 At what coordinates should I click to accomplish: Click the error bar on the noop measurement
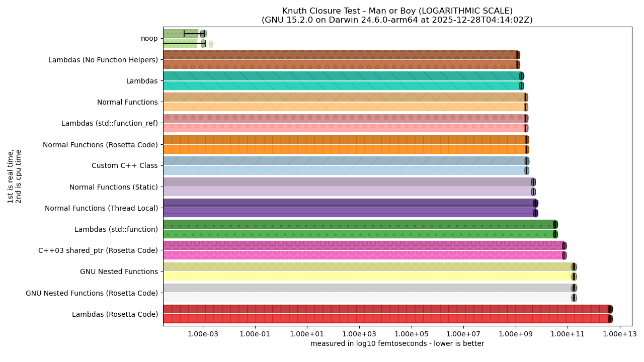(194, 33)
